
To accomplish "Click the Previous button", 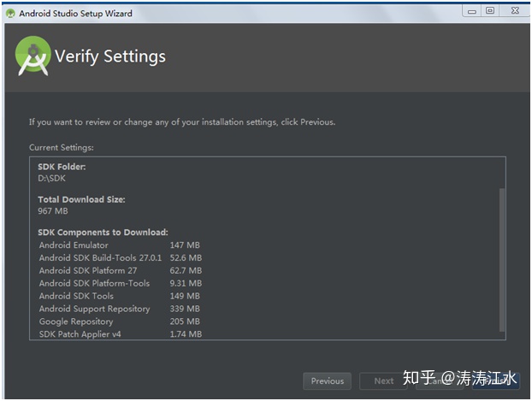I will pos(327,381).
